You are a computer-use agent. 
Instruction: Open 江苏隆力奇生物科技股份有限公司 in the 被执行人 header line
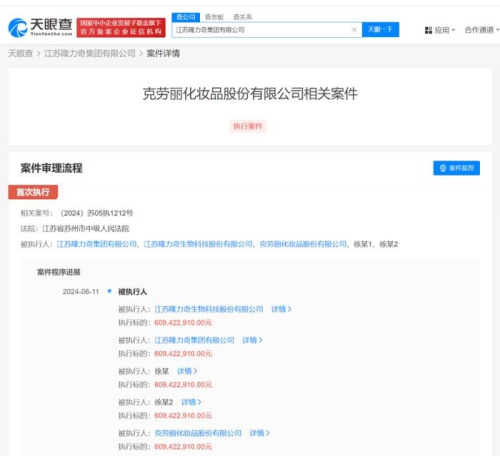click(x=198, y=244)
